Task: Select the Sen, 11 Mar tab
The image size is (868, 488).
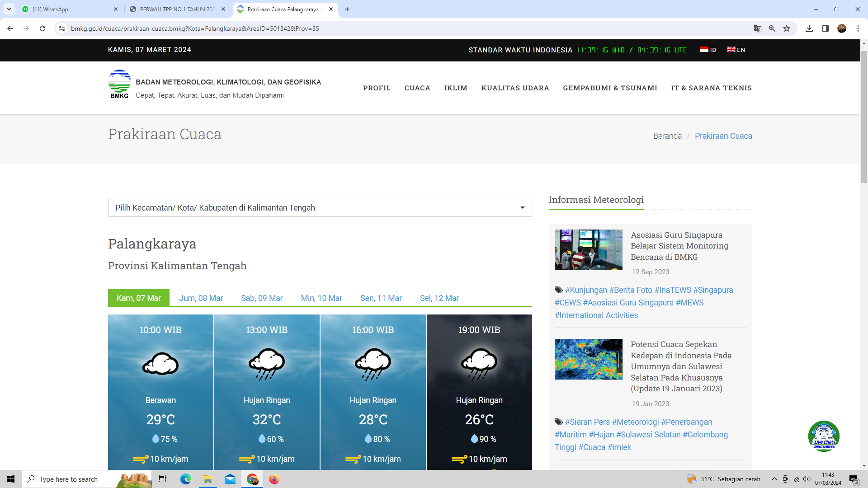Action: tap(381, 298)
